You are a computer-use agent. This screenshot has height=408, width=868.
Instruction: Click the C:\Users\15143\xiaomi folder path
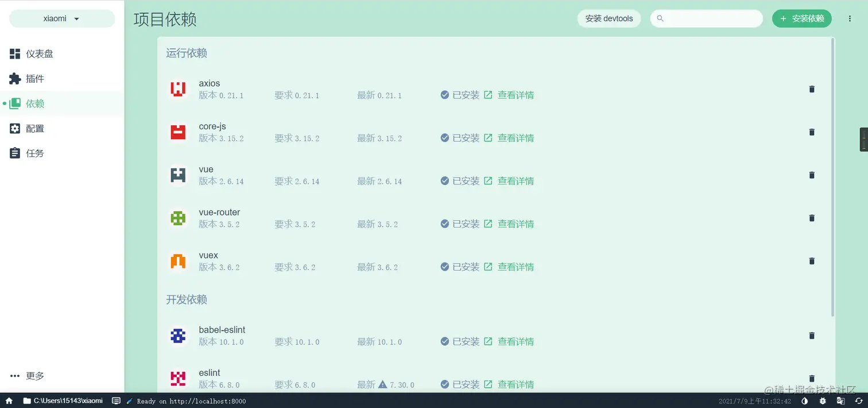coord(63,401)
